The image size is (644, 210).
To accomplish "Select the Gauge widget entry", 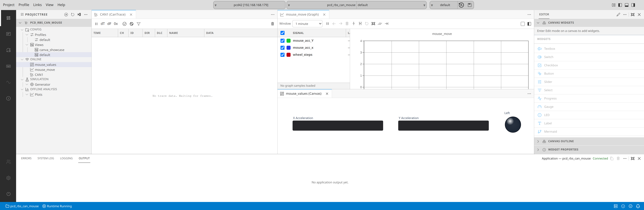I will (589, 107).
